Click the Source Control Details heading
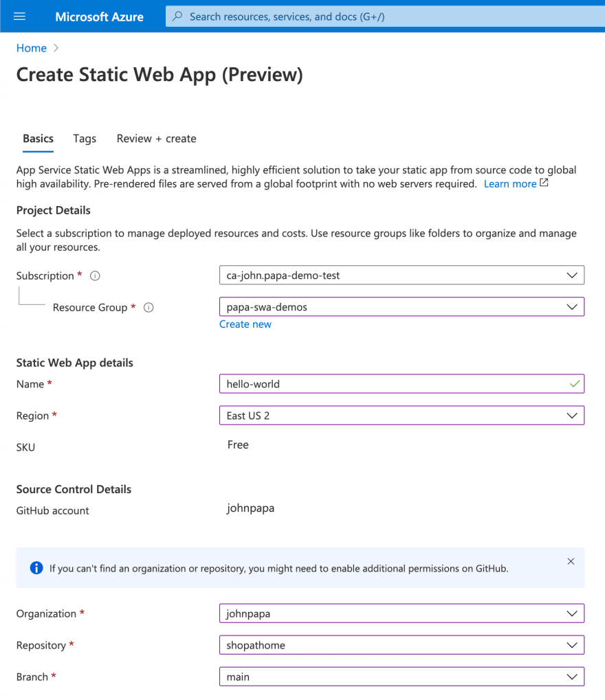 (x=74, y=489)
